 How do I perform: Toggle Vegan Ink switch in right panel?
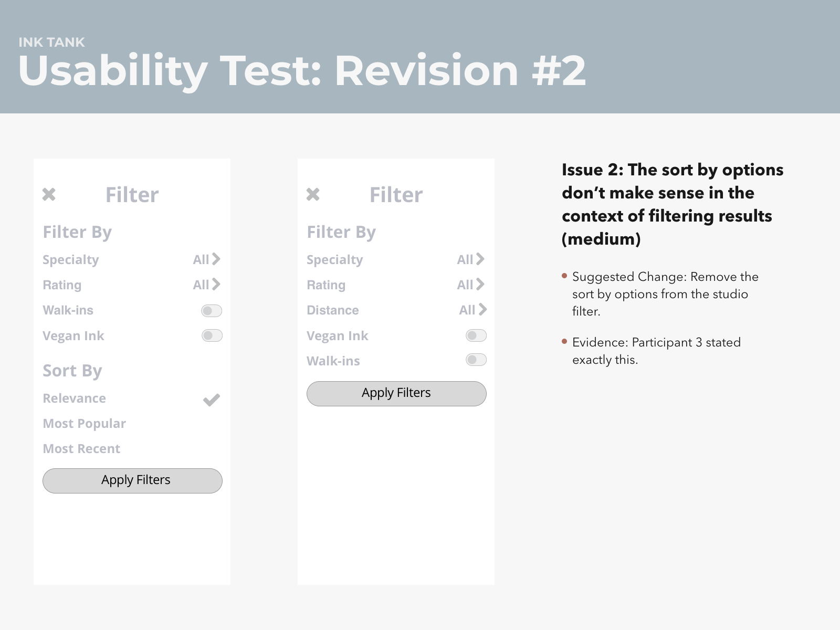pos(476,335)
